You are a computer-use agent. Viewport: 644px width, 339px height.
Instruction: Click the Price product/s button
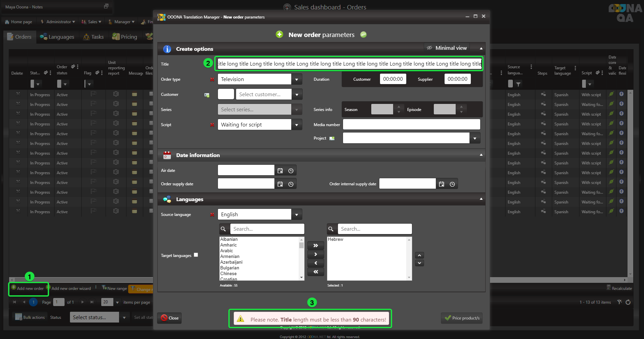point(462,318)
